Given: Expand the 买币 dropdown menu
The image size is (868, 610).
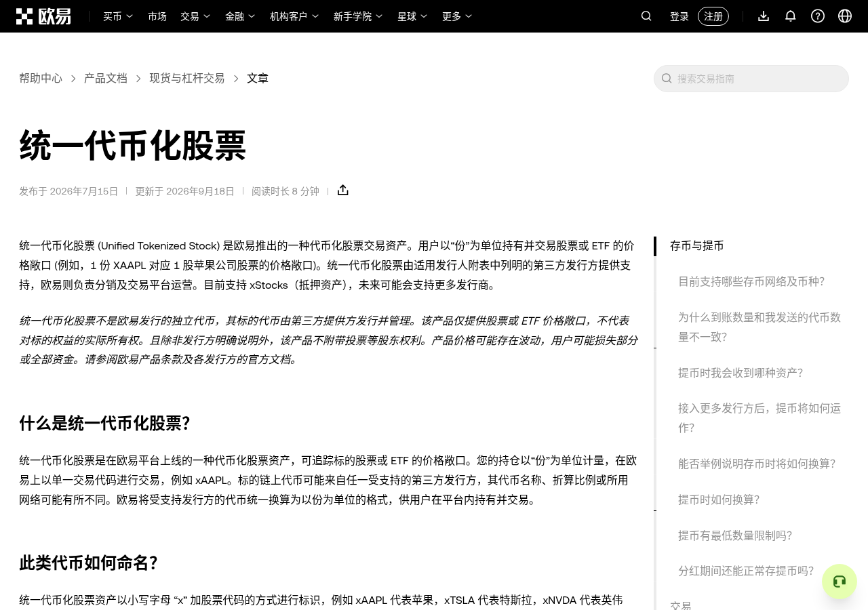Looking at the screenshot, I should pyautogui.click(x=118, y=16).
